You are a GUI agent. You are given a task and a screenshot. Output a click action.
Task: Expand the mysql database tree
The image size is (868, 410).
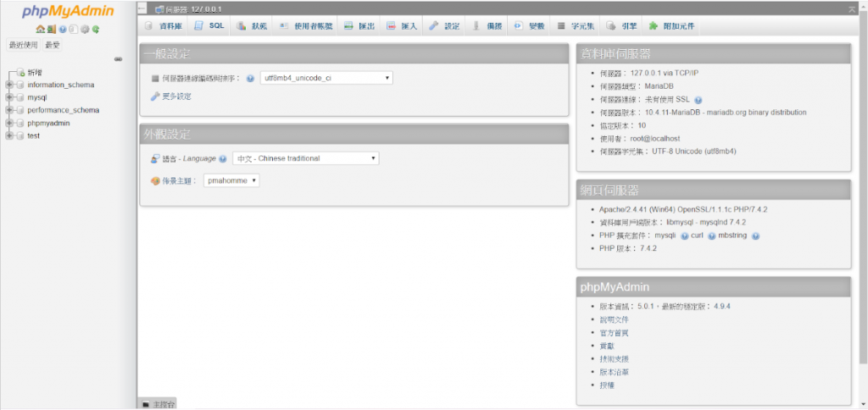(x=8, y=97)
